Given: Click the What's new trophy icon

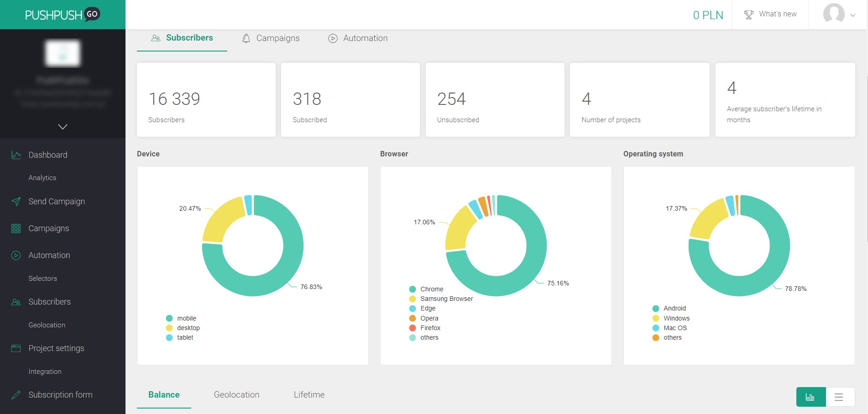Looking at the screenshot, I should pos(748,15).
